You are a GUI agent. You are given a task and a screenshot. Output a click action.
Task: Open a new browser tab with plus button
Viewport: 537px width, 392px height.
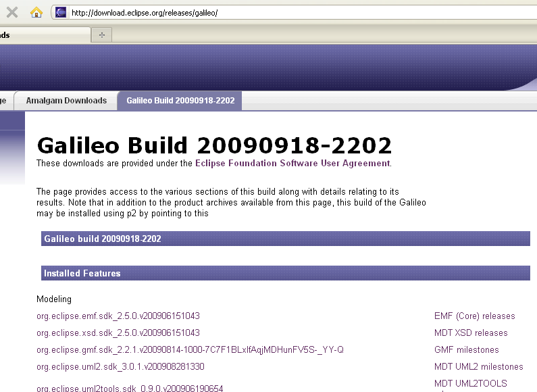click(102, 34)
